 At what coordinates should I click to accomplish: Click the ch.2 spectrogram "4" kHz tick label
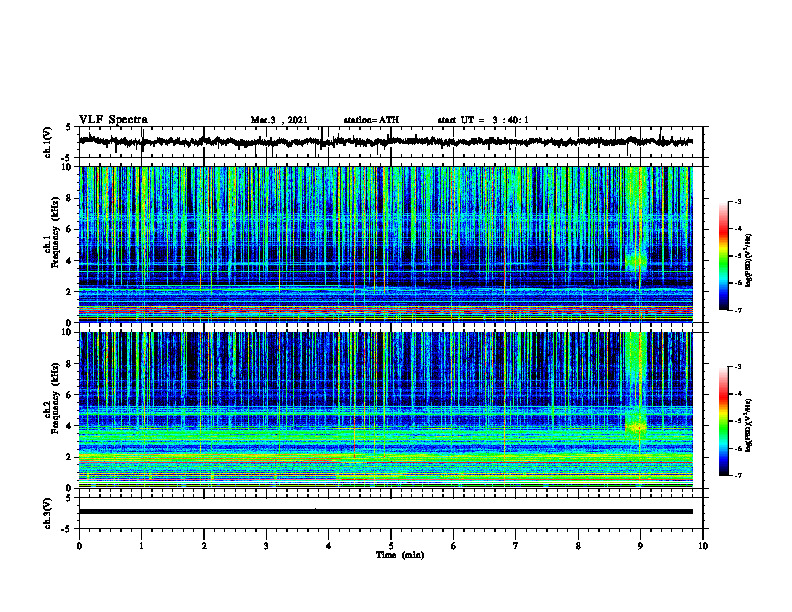[71, 427]
